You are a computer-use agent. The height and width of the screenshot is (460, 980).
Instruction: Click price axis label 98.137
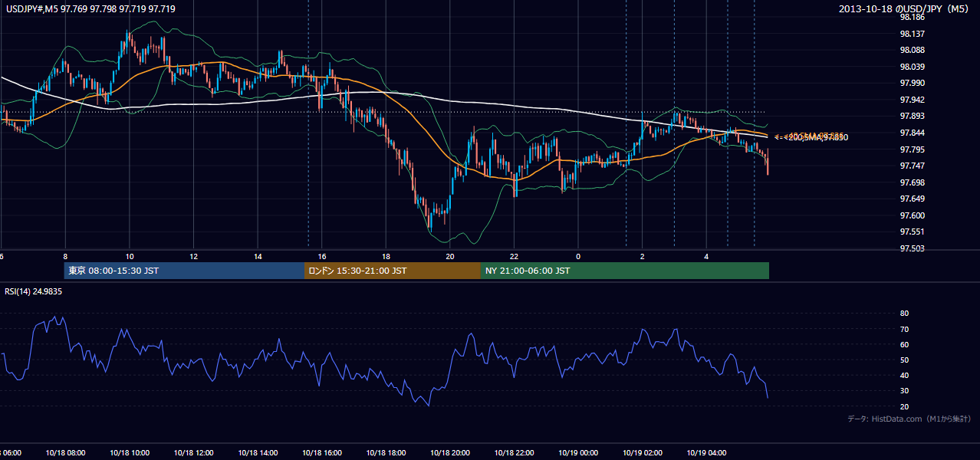(913, 34)
